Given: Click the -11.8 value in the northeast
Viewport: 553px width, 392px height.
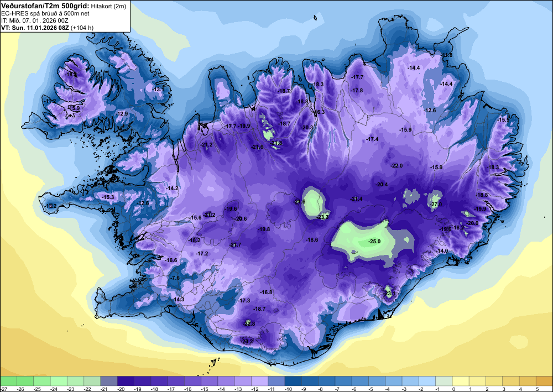Looking at the screenshot, I should click(x=447, y=55).
